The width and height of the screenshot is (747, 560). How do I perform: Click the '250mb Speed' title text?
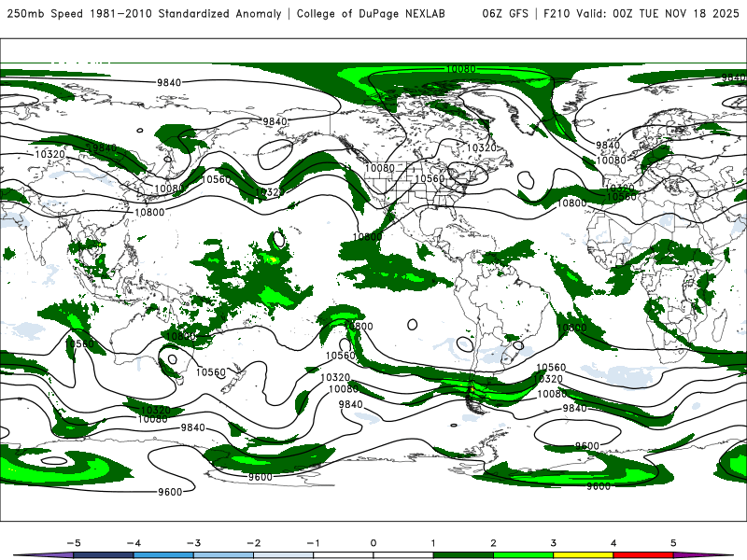(45, 14)
